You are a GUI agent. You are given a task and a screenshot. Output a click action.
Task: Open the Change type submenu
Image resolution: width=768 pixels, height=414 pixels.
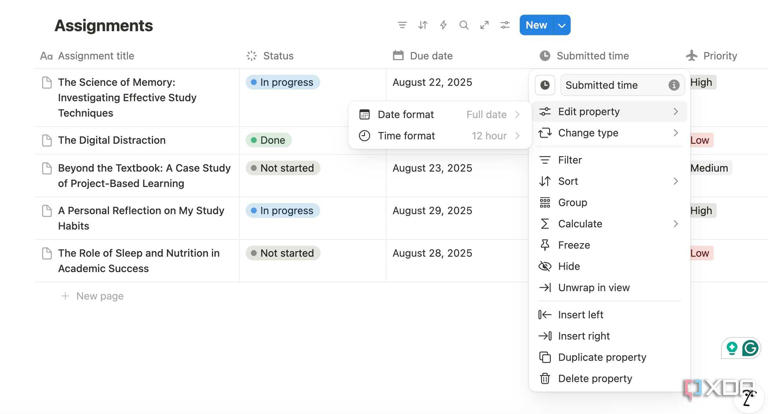click(609, 133)
